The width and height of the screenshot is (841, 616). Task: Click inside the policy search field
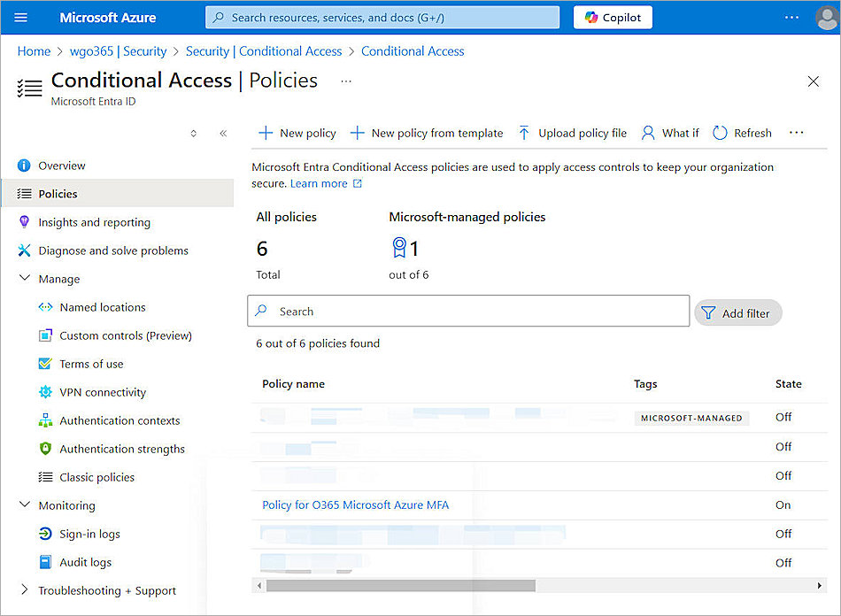pos(468,311)
